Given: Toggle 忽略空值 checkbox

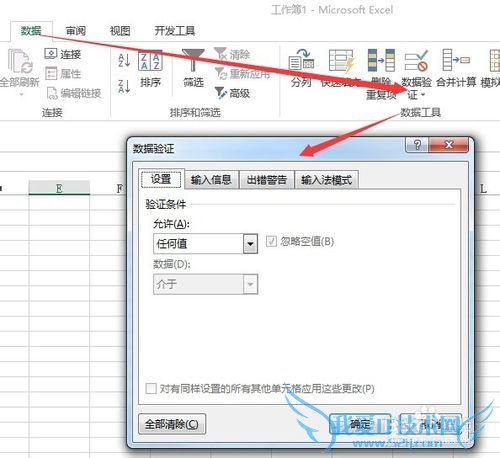Looking at the screenshot, I should pyautogui.click(x=271, y=241).
